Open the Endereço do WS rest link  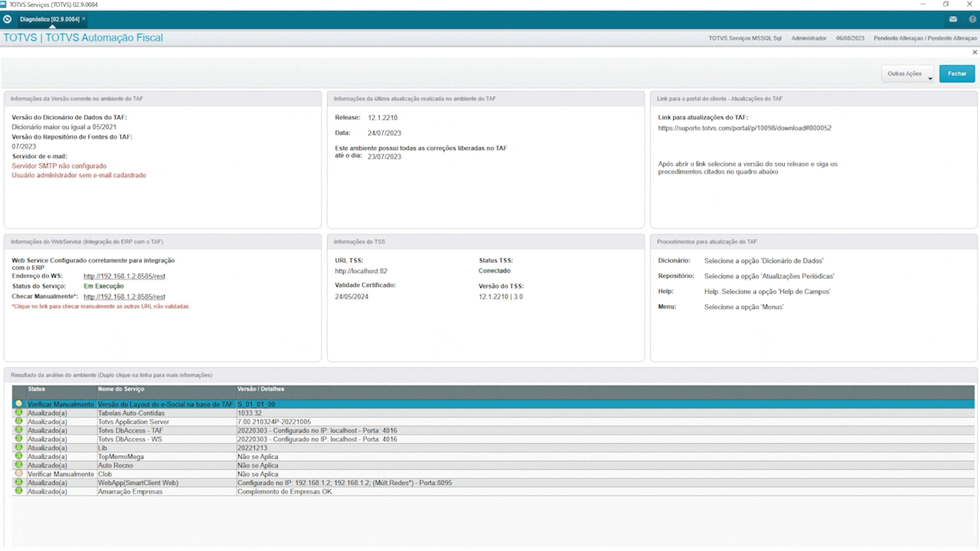tap(124, 276)
